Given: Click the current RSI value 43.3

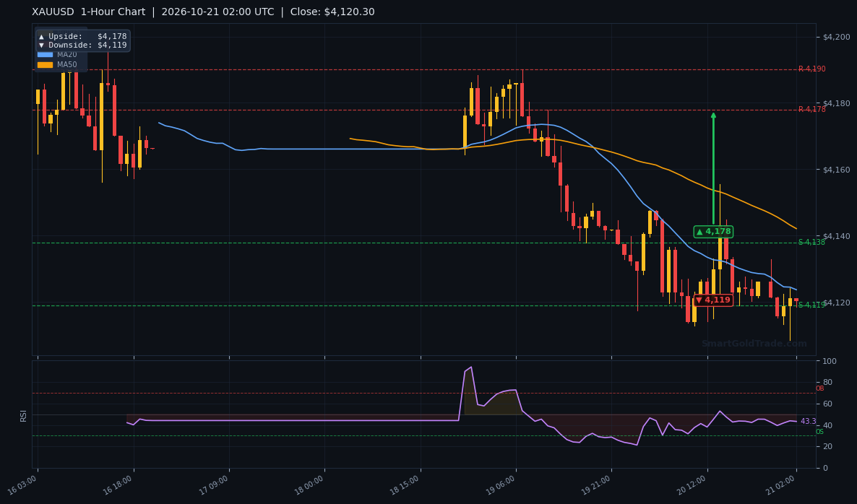Looking at the screenshot, I should click(808, 422).
